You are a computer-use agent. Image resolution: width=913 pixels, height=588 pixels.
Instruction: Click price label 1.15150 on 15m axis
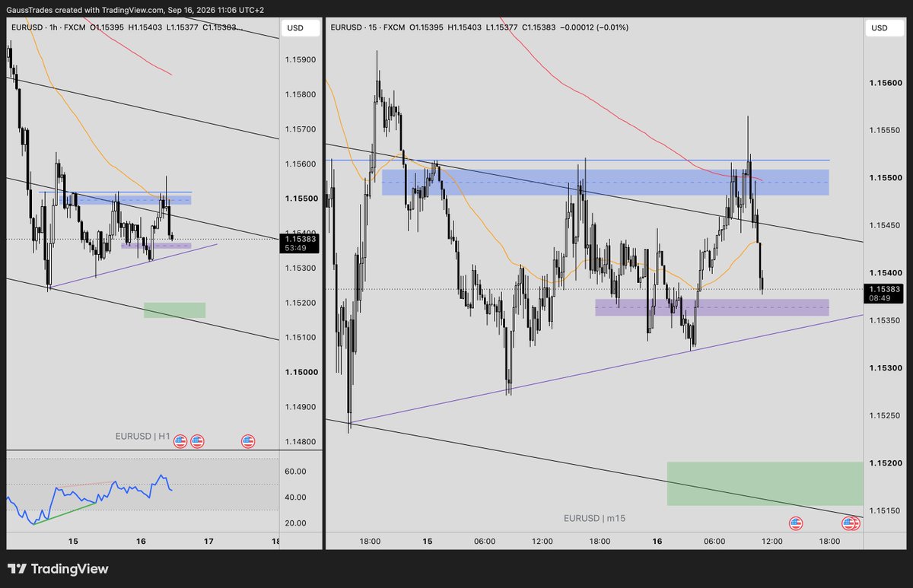click(x=886, y=510)
